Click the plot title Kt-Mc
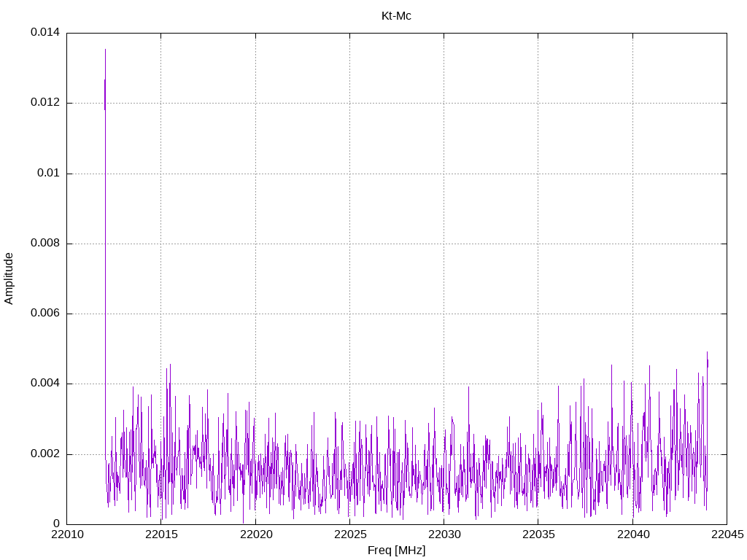This screenshot has width=747, height=560. (x=396, y=15)
